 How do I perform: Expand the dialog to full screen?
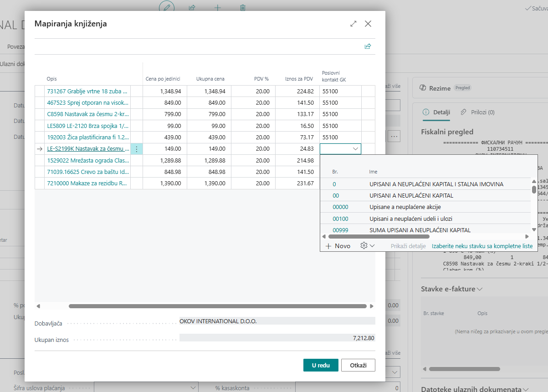tap(353, 24)
